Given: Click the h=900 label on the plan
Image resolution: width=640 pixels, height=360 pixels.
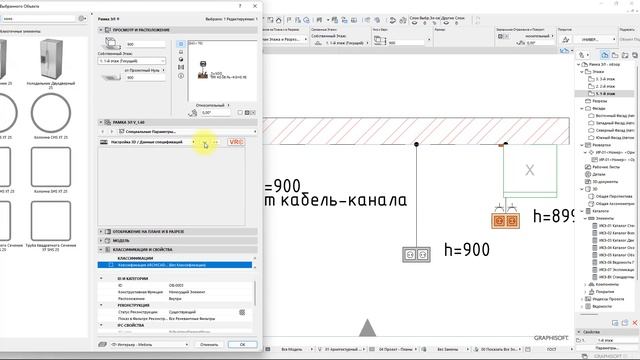Looking at the screenshot, I should 467,249.
